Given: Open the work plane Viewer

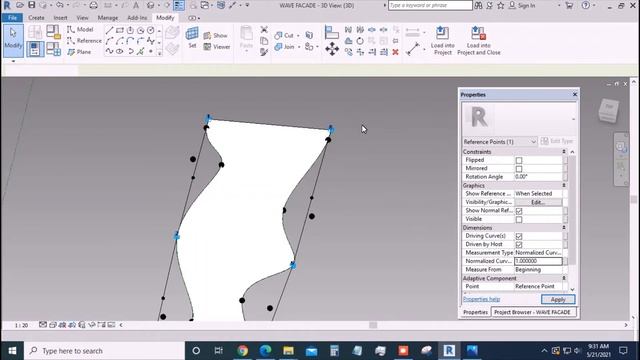Looking at the screenshot, I should [217, 47].
